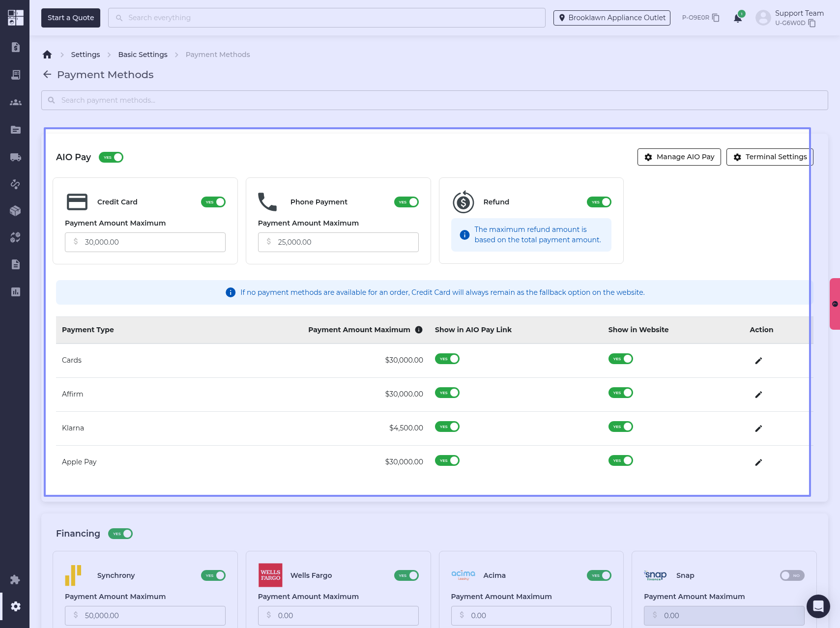Click the back arrow beside Payment Methods
This screenshot has height=628, width=840.
pyautogui.click(x=47, y=75)
